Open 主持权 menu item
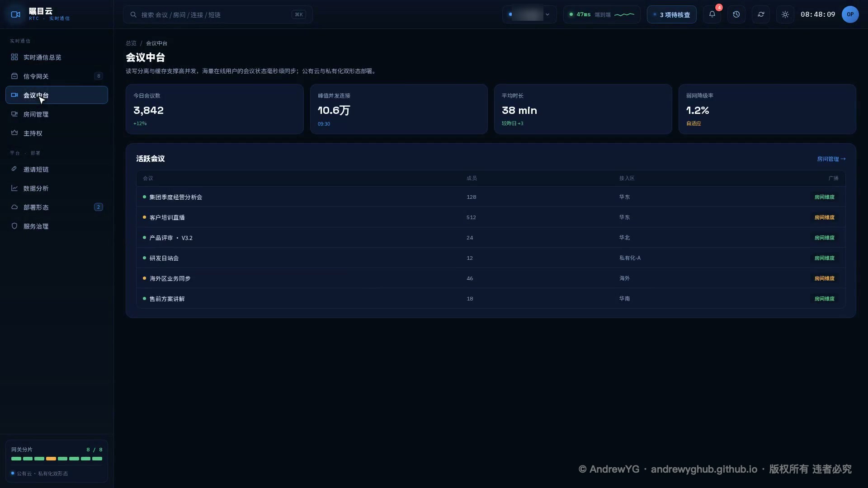The height and width of the screenshot is (488, 868). [x=57, y=133]
